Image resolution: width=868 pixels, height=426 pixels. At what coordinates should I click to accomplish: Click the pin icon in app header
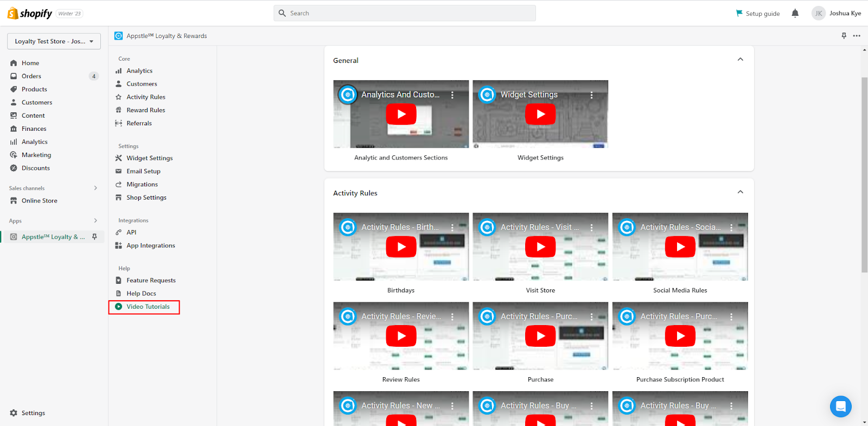(844, 36)
